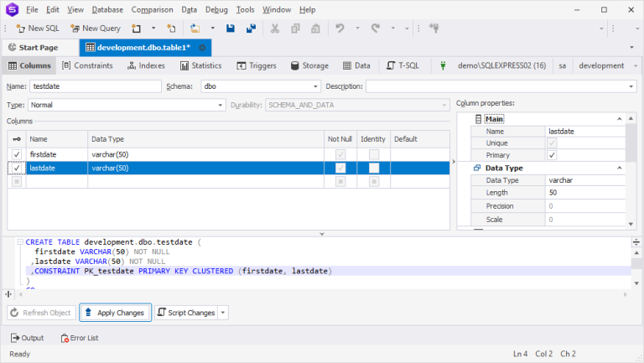Click the Save All icon

pos(251,28)
